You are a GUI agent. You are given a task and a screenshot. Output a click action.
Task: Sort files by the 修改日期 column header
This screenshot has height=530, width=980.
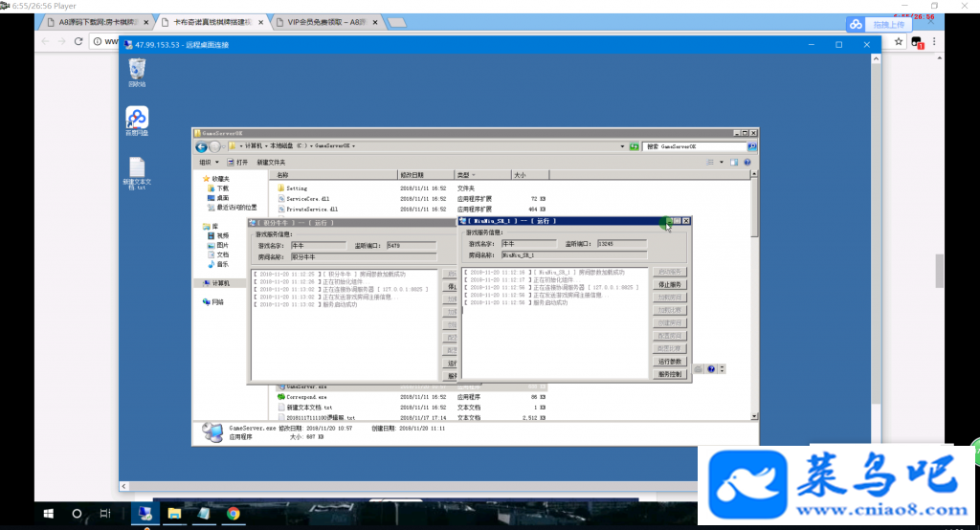tap(426, 175)
